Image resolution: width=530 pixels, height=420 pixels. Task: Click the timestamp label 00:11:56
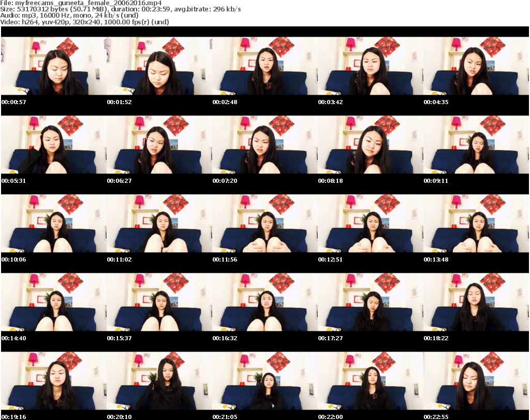[x=225, y=259]
